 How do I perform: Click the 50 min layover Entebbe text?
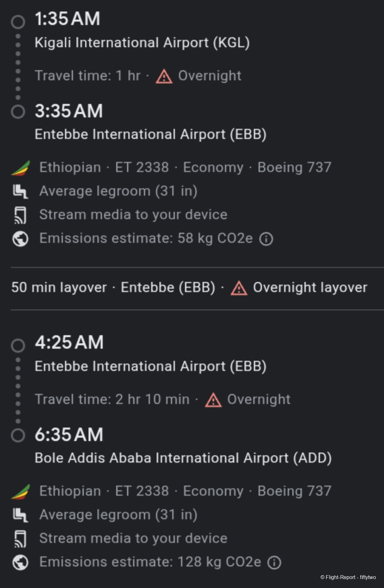[113, 287]
